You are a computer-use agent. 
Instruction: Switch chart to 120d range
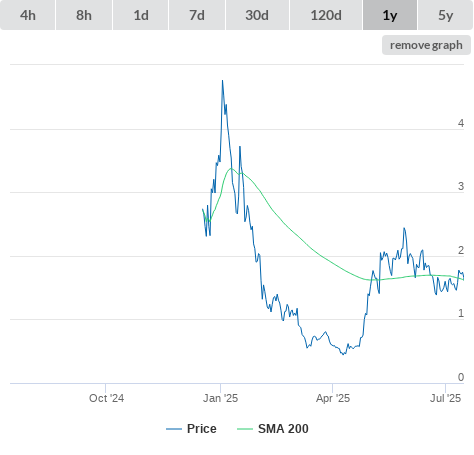[326, 15]
